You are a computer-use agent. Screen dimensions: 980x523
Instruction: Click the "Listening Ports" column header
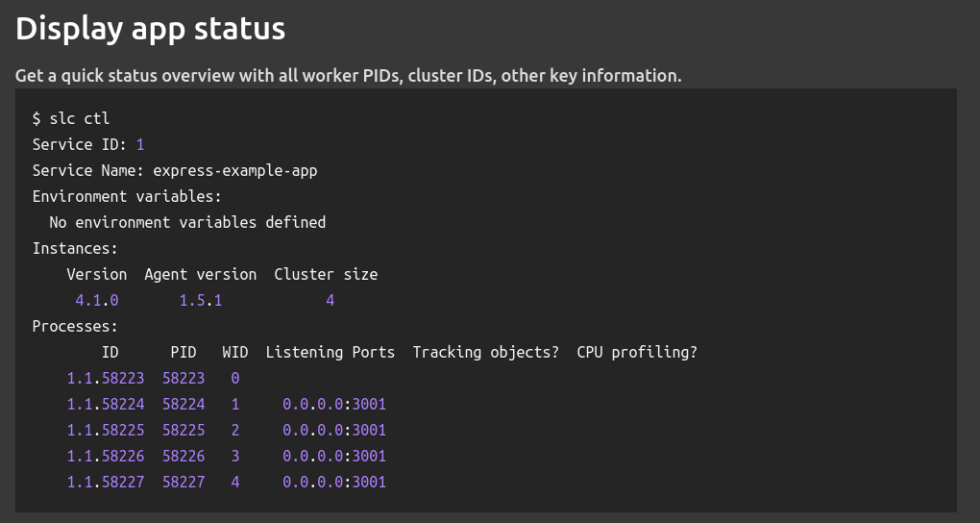click(331, 352)
